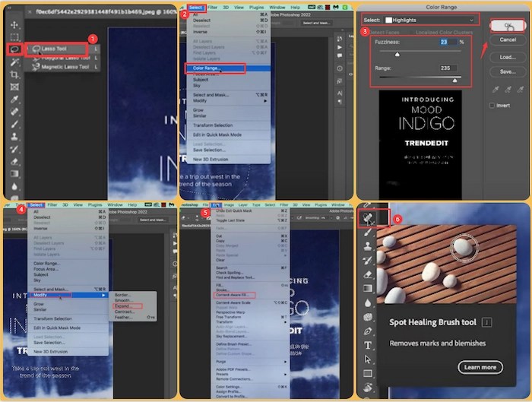The width and height of the screenshot is (532, 402).
Task: Click Select and Mask... options bar button in step 2
Action: point(316,23)
